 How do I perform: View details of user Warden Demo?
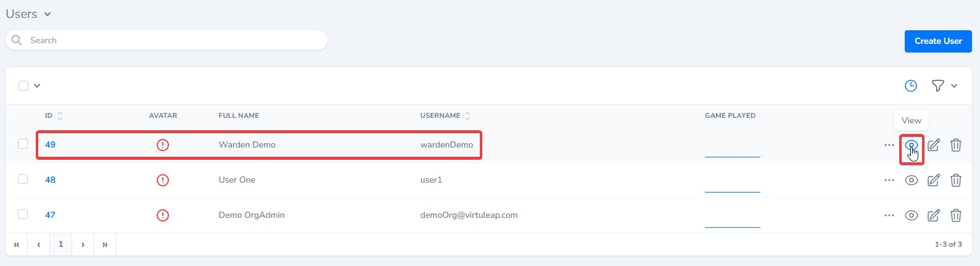click(911, 145)
